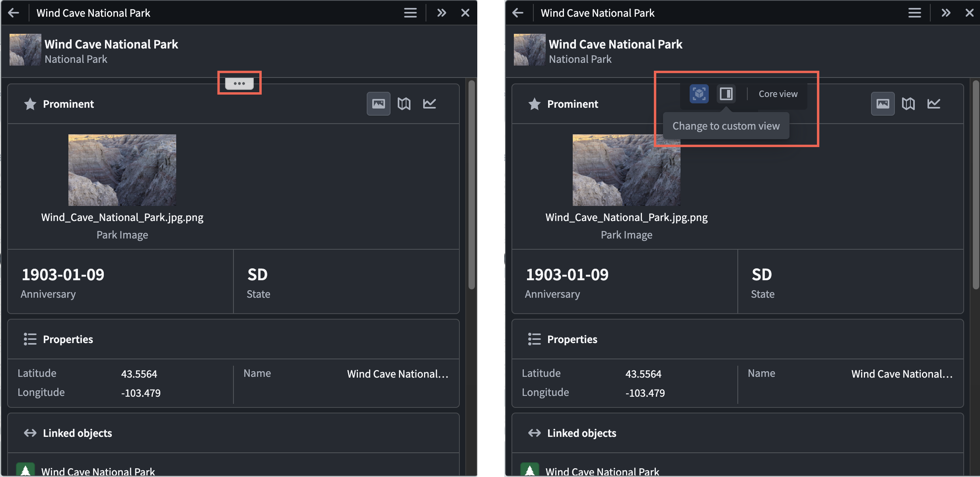Switch to custom view using the panel toggle

726,94
